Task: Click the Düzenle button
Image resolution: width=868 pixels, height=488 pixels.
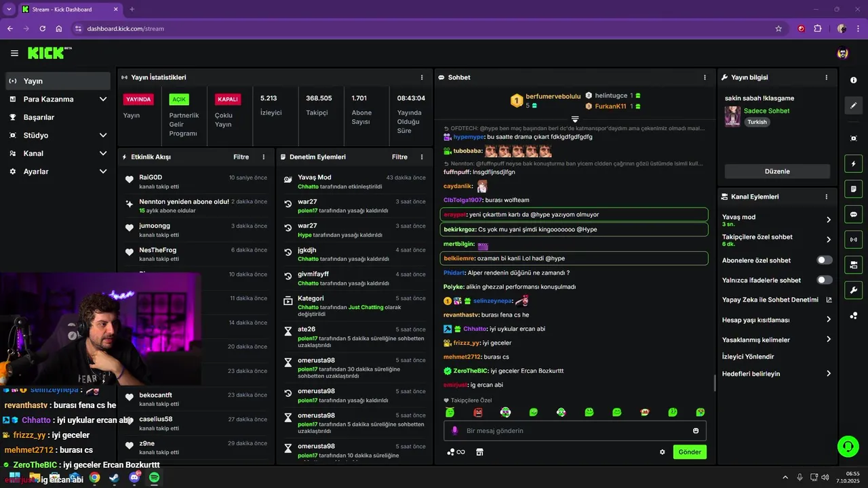Action: [777, 171]
